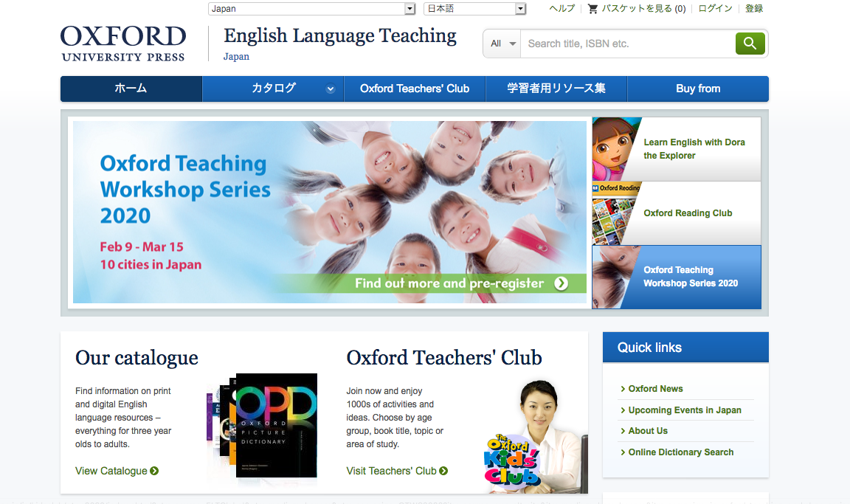
Task: Click the Find out more and pre-register button
Action: (432, 283)
